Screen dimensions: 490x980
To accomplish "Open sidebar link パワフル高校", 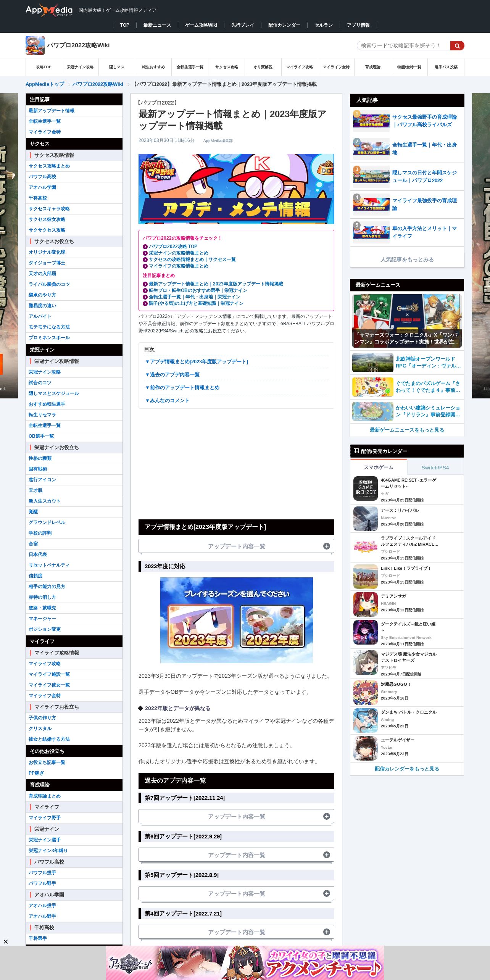I will (x=42, y=177).
